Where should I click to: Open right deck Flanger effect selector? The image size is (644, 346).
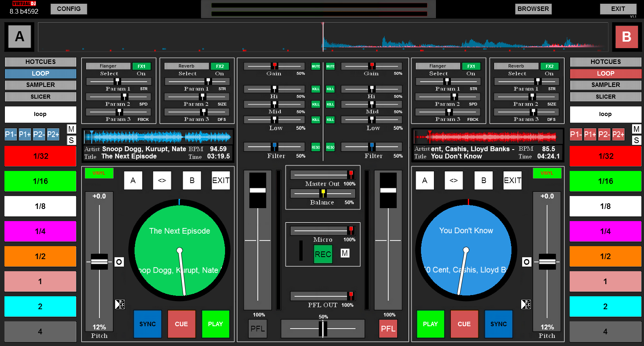tap(438, 66)
